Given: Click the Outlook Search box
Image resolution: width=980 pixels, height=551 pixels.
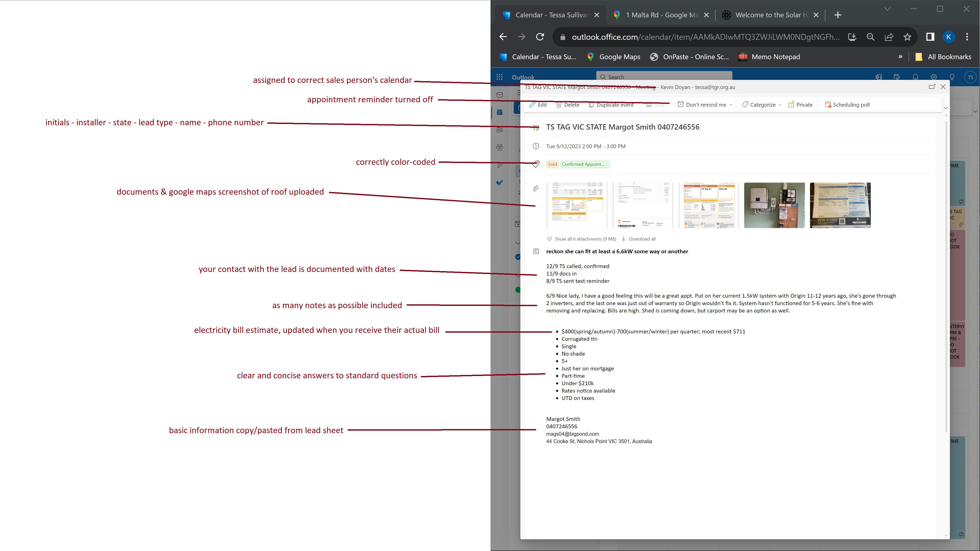Looking at the screenshot, I should click(664, 77).
